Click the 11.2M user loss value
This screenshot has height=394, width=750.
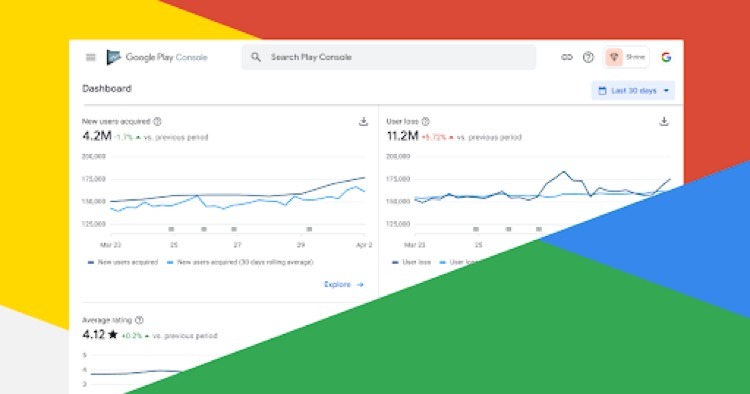point(402,136)
